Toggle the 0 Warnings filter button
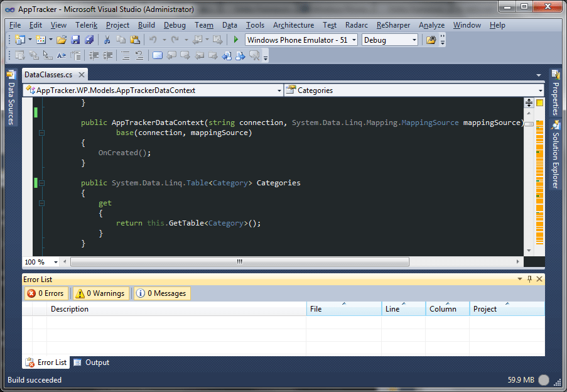Screen dimensions: 567x392 coord(100,293)
